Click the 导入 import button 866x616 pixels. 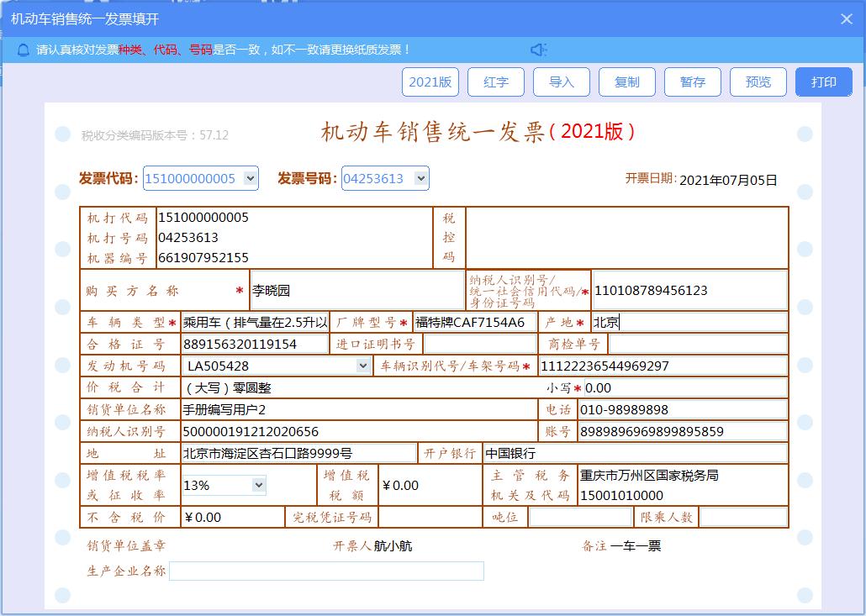pos(561,82)
